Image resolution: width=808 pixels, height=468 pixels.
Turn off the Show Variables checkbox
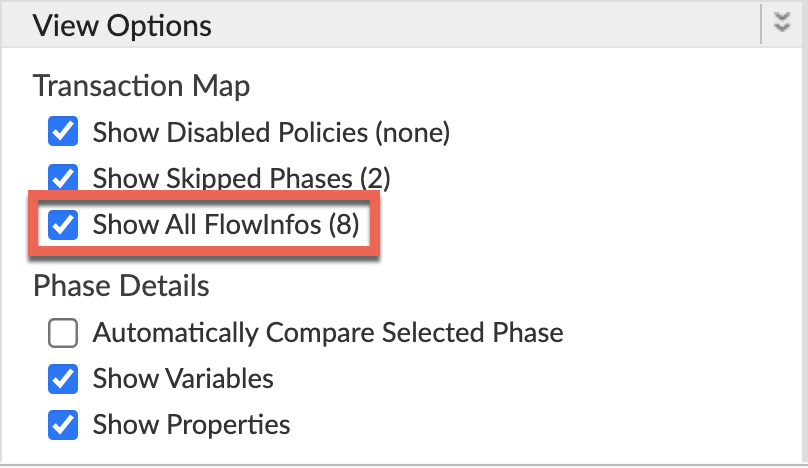pyautogui.click(x=63, y=379)
